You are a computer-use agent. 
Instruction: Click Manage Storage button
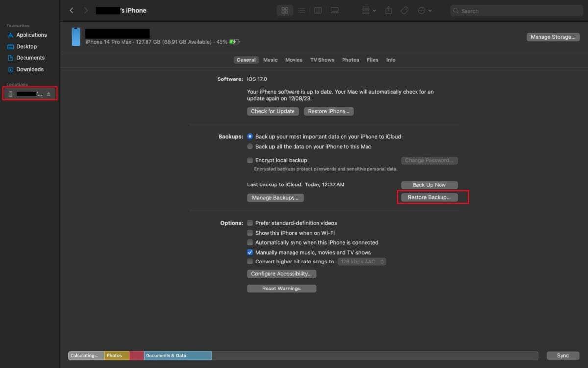pyautogui.click(x=553, y=37)
